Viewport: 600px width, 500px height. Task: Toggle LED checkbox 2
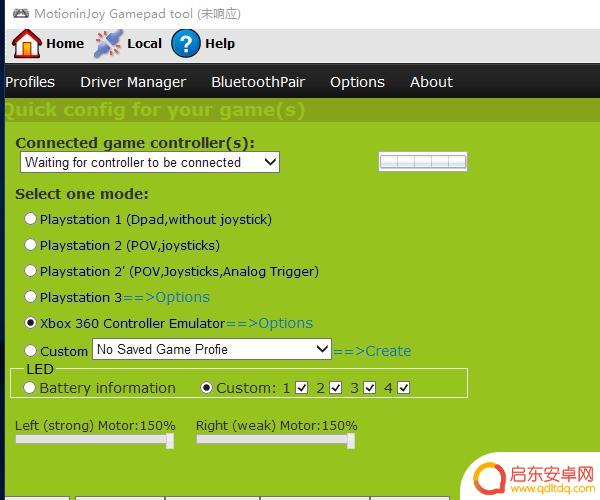click(x=336, y=388)
